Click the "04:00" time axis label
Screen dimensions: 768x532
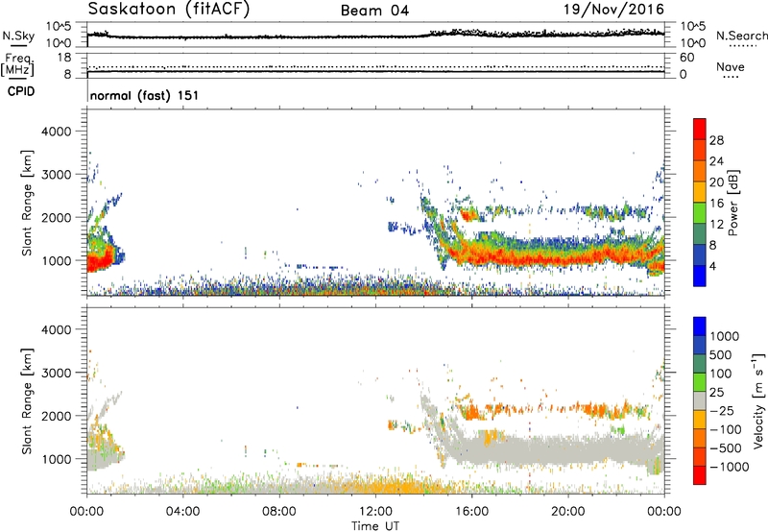182,512
